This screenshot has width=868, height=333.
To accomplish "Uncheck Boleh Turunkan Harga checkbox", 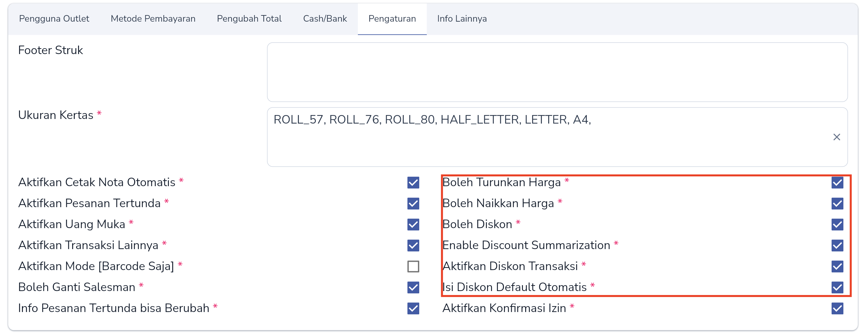I will (837, 183).
